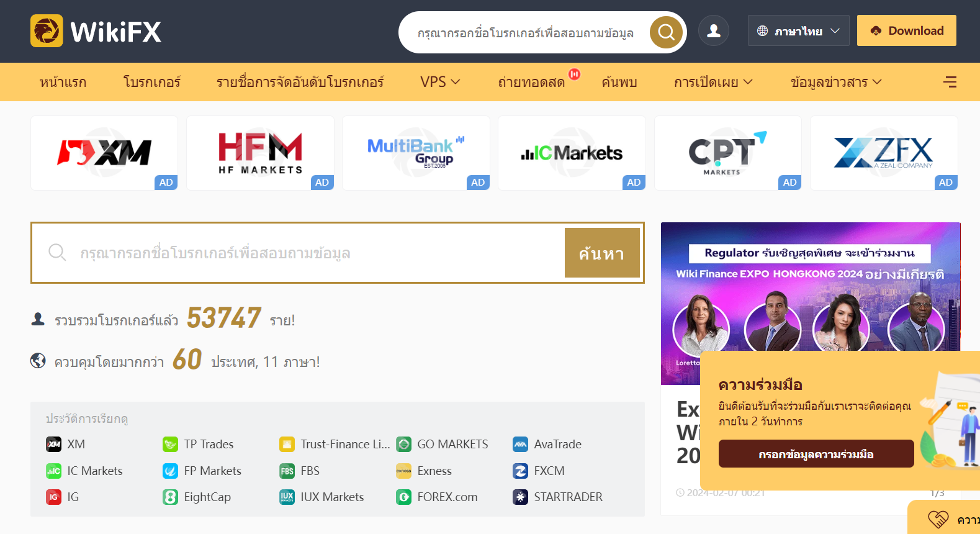Click the live broadcast red badge icon
Screen dimensions: 980x534
pyautogui.click(x=575, y=74)
